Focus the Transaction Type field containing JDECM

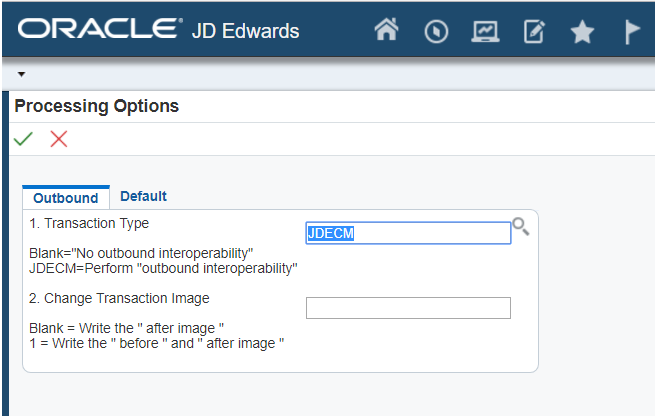point(408,233)
